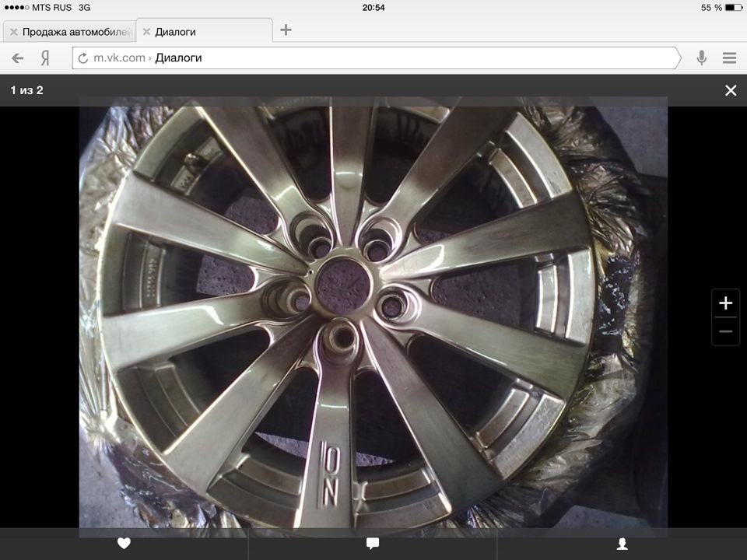
Task: Zoom out of the photo
Action: coord(725,331)
